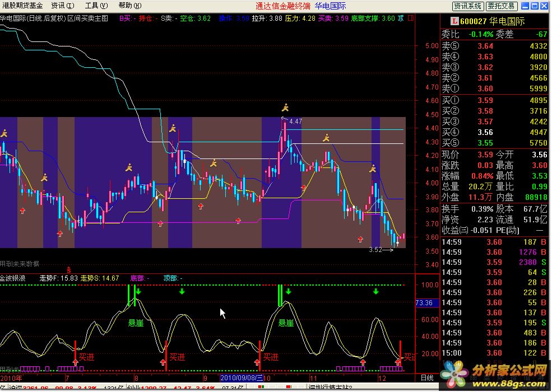Click the 金波银浪 indicator name
The image size is (552, 392).
[x=13, y=278]
